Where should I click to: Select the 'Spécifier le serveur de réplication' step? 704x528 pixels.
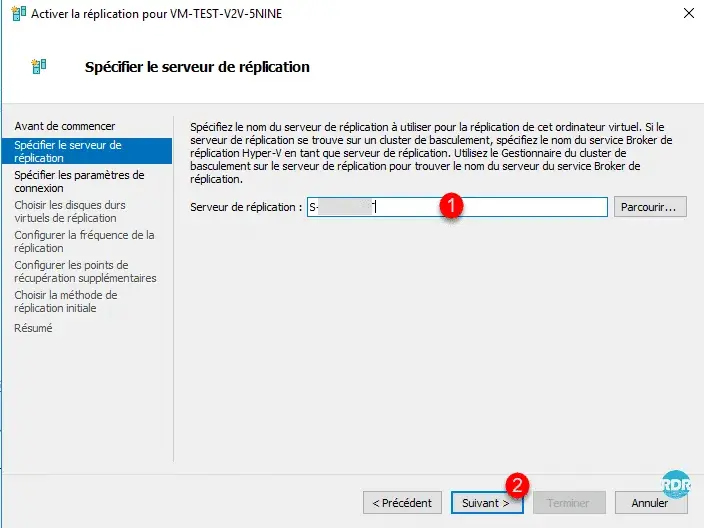tap(68, 151)
